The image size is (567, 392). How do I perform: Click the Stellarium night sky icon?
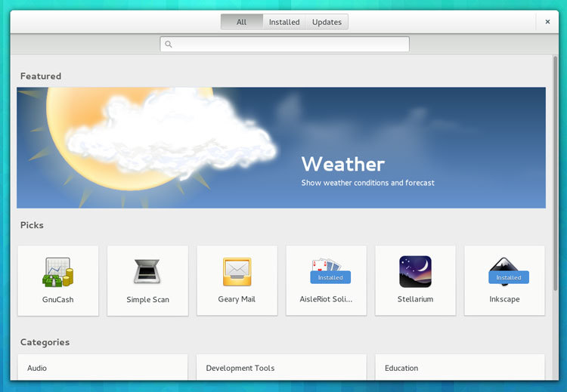pyautogui.click(x=415, y=271)
